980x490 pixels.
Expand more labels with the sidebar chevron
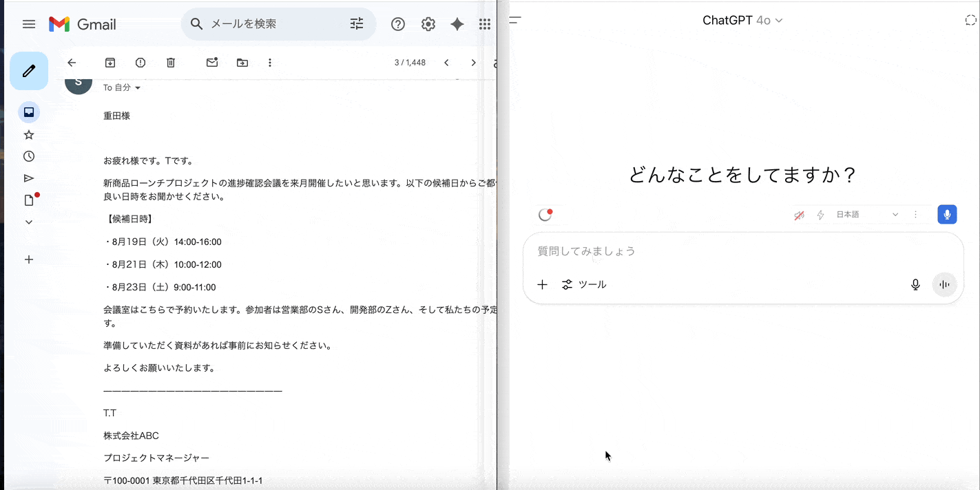tap(29, 222)
